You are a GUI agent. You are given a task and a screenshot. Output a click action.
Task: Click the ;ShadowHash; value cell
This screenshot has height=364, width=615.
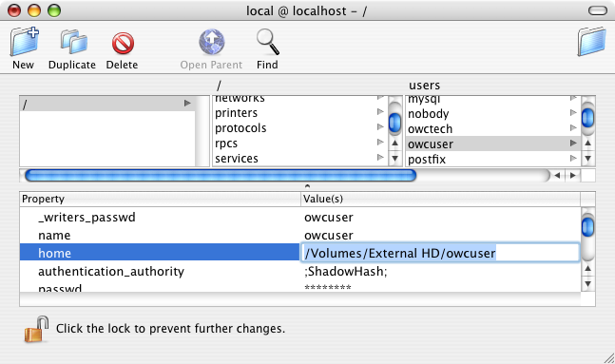[346, 272]
